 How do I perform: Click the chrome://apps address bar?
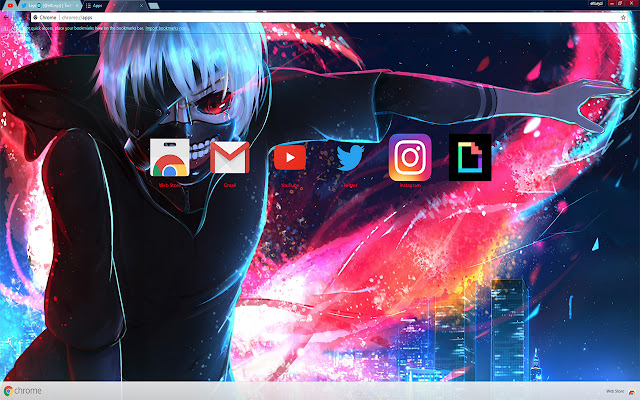click(327, 18)
